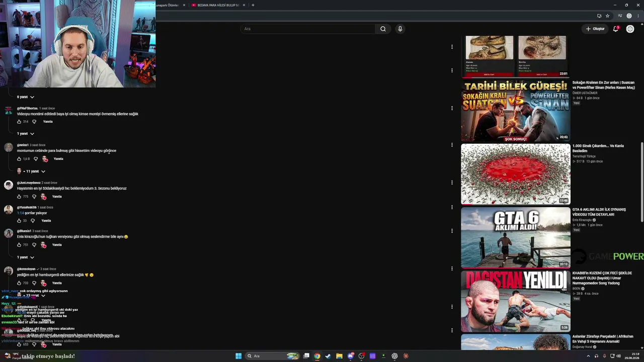Image resolution: width=644 pixels, height=362 pixels.
Task: Open File Explorer from the taskbar
Action: click(339, 356)
